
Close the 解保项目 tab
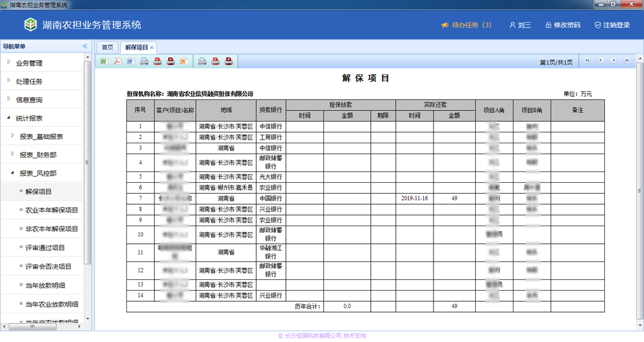click(x=152, y=48)
